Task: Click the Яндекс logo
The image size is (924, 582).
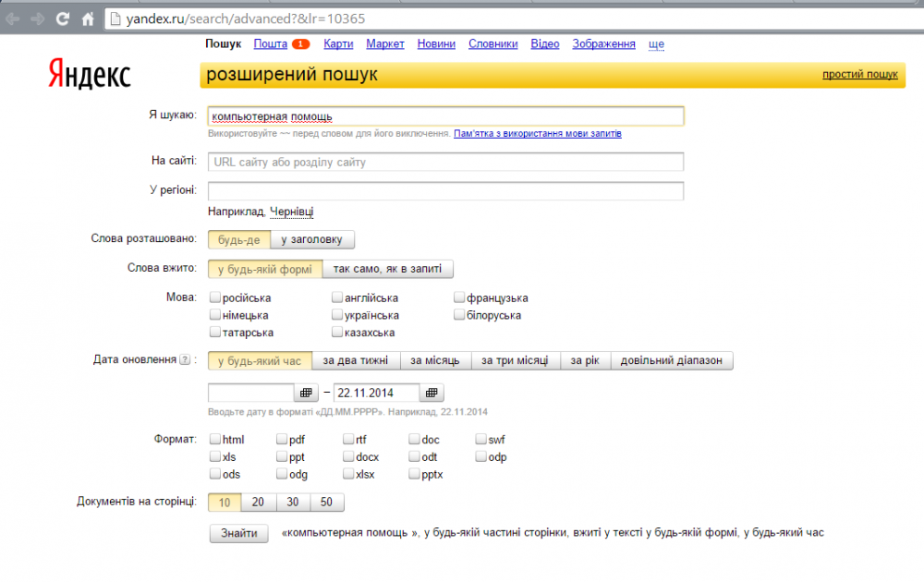Action: click(90, 76)
